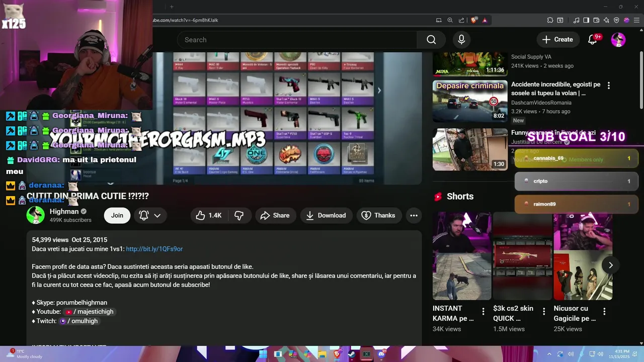Click the Thanks button

[x=379, y=215]
